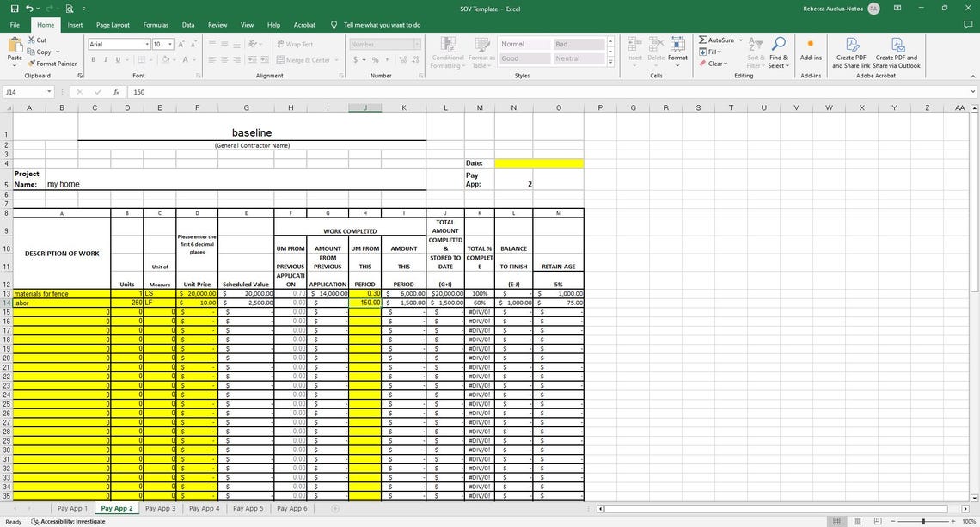Image resolution: width=980 pixels, height=527 pixels.
Task: Click Increase Font Size icon
Action: pyautogui.click(x=181, y=45)
